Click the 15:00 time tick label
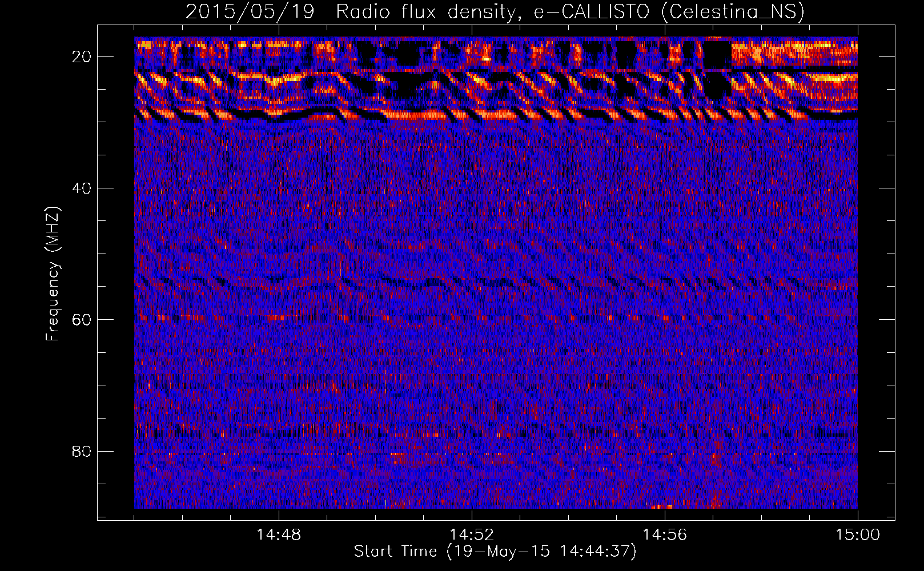The image size is (924, 571). pos(858,535)
